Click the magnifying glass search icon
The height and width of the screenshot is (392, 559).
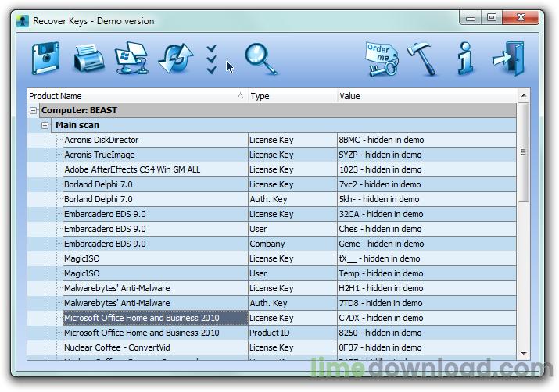coord(260,59)
